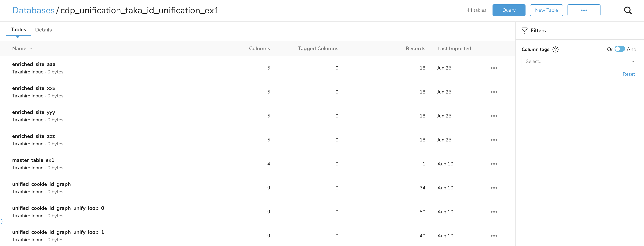Open the search panel via magnifier icon
644x246 pixels.
[x=628, y=10]
